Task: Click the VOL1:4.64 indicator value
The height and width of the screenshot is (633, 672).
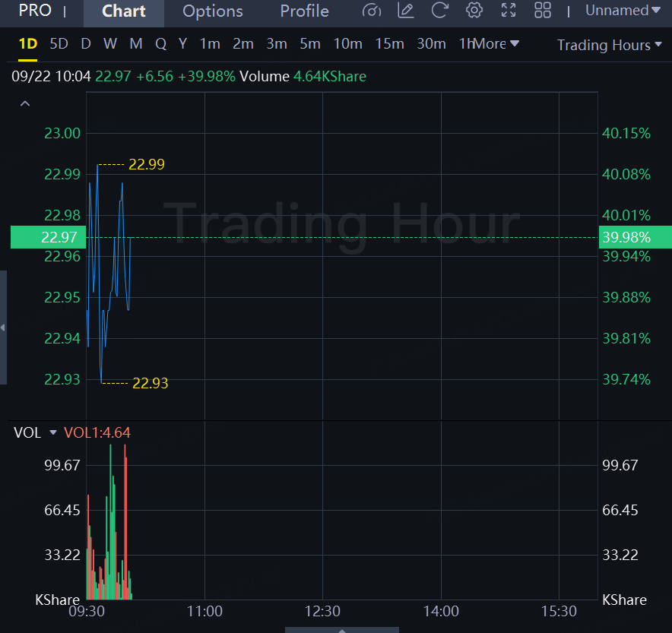Action: pyautogui.click(x=97, y=432)
